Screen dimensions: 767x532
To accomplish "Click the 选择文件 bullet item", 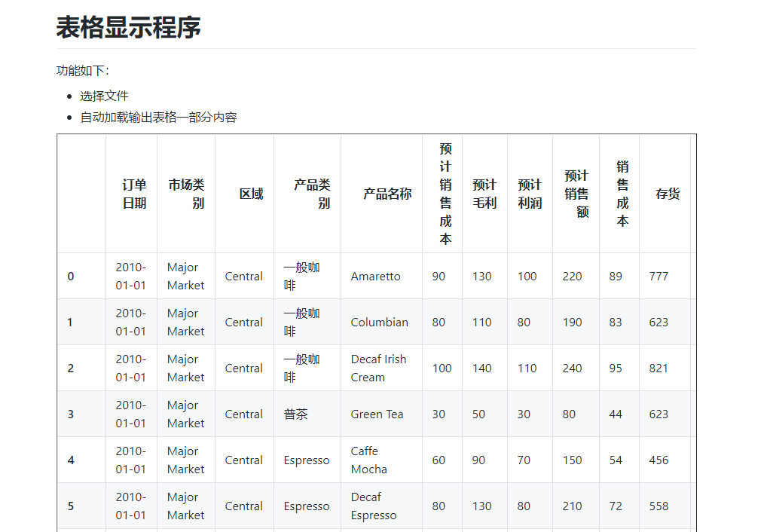I will pos(104,96).
